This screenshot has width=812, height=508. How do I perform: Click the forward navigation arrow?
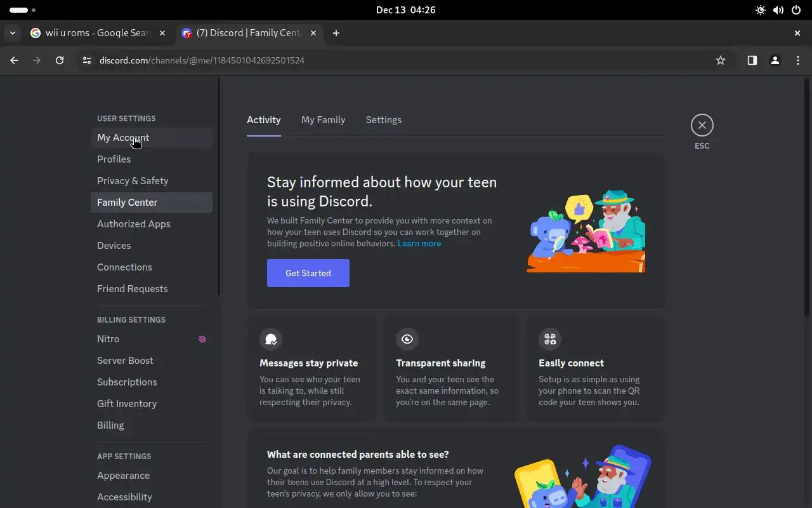tap(37, 60)
